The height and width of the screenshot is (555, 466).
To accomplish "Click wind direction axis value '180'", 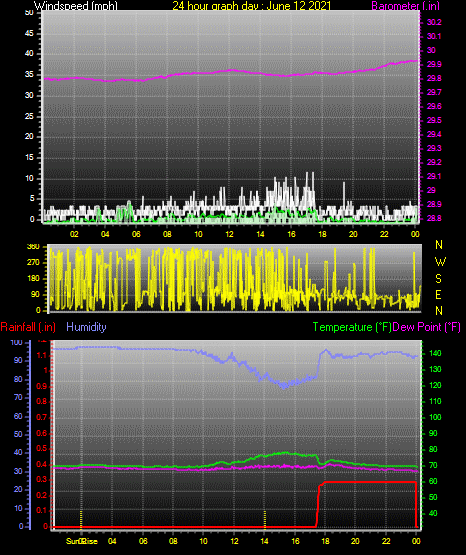I will 33,279.
